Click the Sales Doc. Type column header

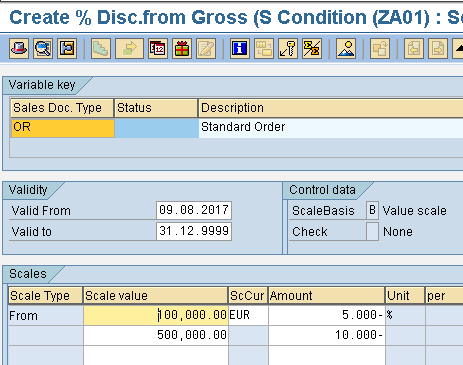tap(62, 108)
